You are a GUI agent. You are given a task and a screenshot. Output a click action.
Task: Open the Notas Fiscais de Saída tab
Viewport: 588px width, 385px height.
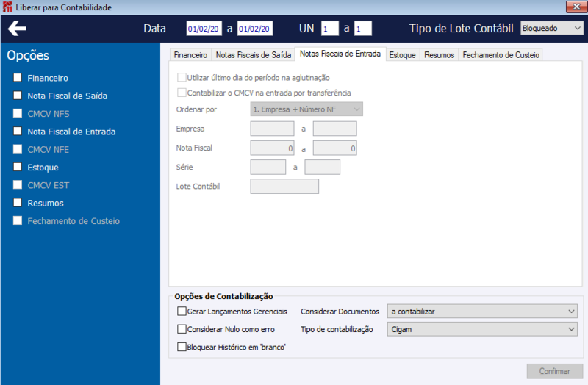pyautogui.click(x=253, y=54)
